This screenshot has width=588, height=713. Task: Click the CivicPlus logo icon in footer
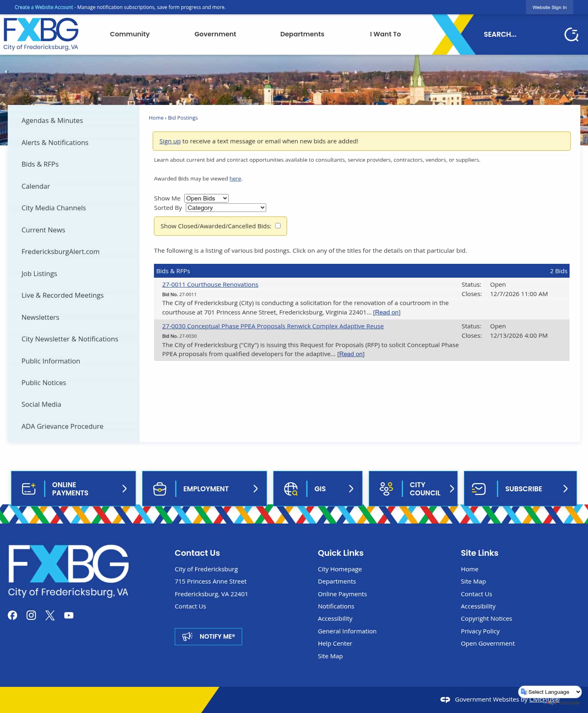445,700
